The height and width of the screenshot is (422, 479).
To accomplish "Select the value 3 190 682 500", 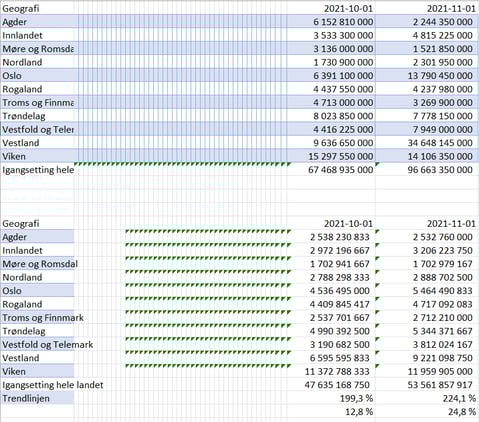I will (x=340, y=345).
